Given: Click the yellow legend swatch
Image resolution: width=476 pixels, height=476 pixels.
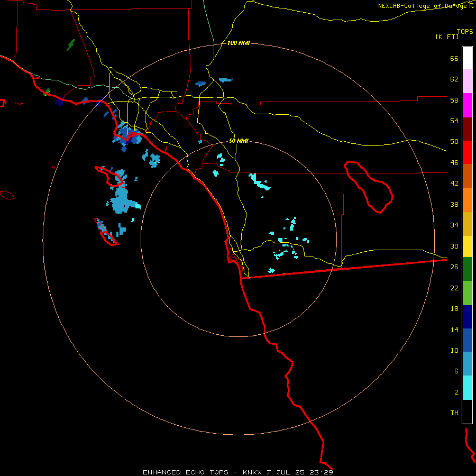Looking at the screenshot, I should pos(467,246).
